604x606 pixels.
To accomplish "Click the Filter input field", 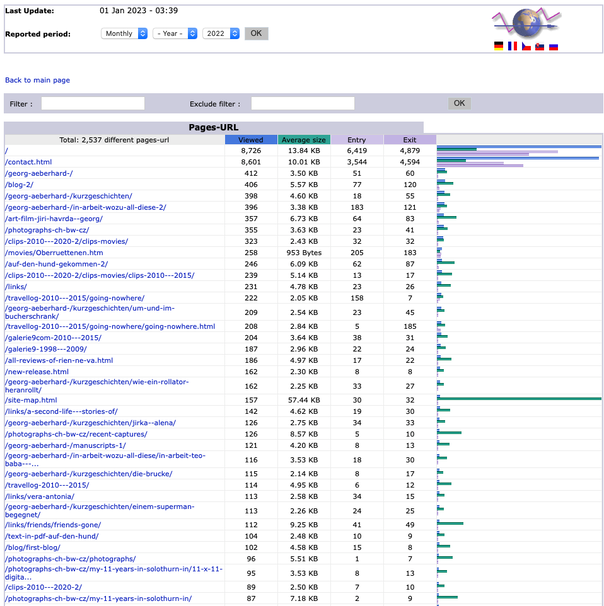I will tap(93, 104).
